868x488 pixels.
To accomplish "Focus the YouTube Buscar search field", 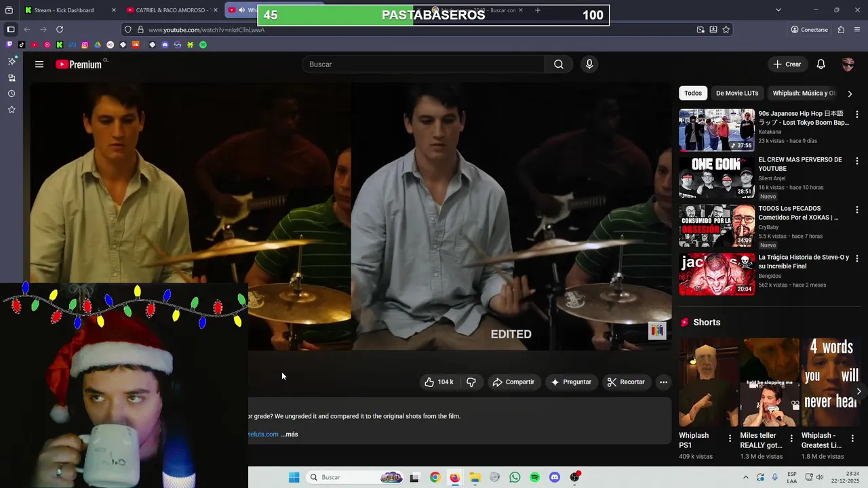I will click(423, 64).
